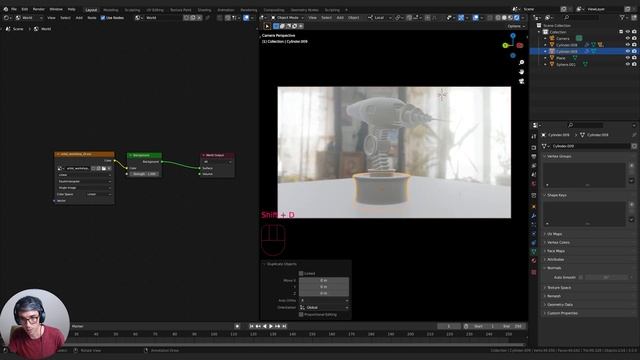The height and width of the screenshot is (360, 640).
Task: Click the Blender logo menu icon
Action: tap(6, 9)
